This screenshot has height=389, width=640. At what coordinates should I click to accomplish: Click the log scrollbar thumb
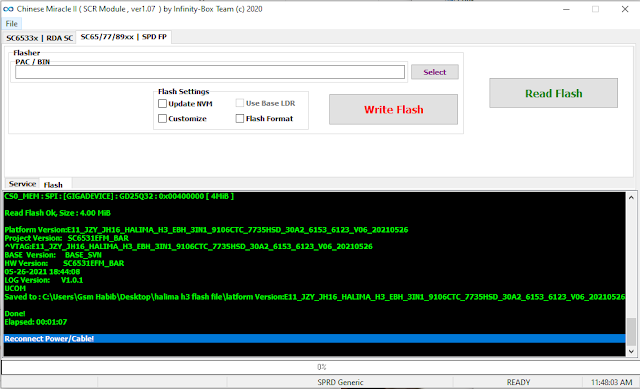(x=631, y=331)
